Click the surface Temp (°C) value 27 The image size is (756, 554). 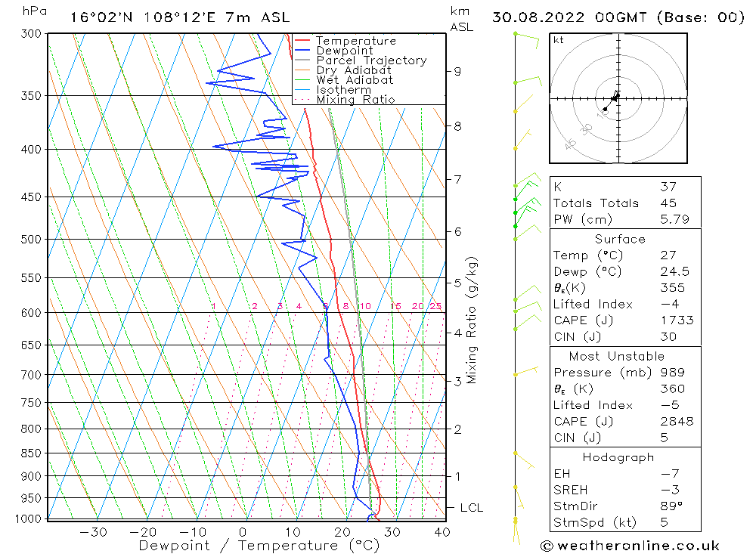[668, 255]
